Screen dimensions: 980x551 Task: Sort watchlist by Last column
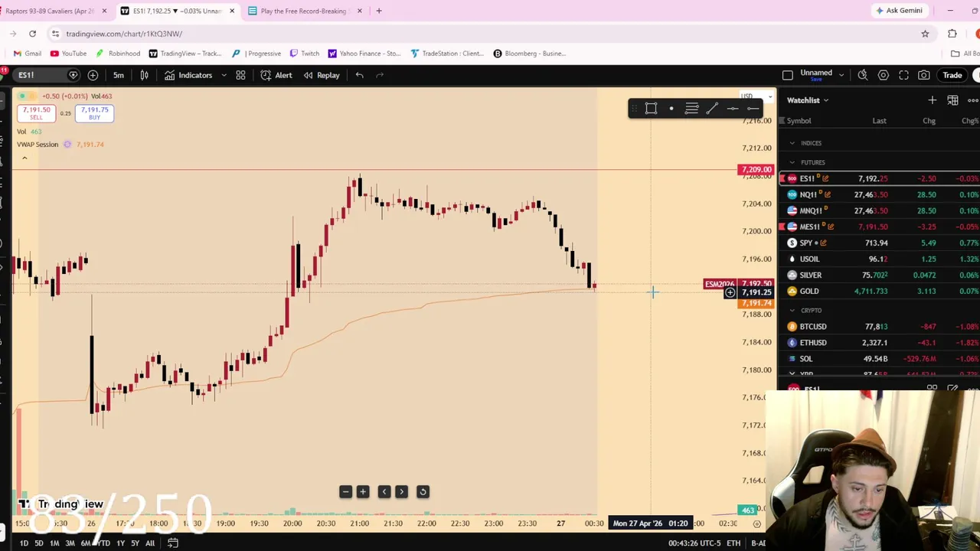pos(879,121)
